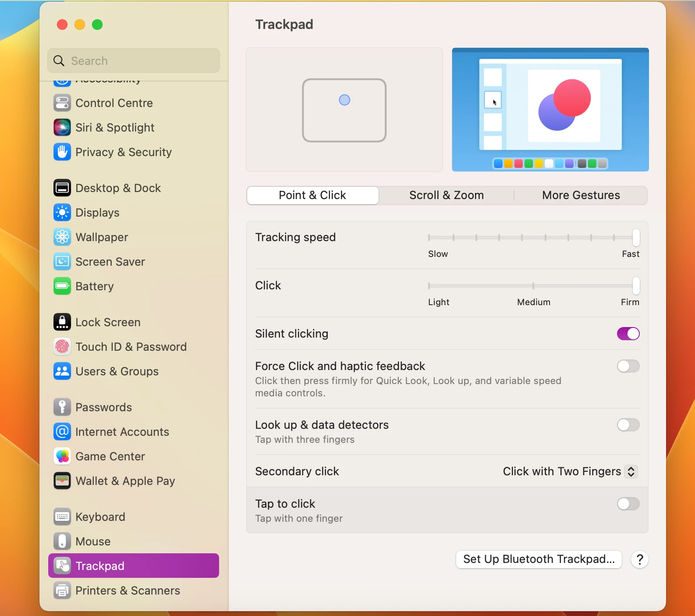695x616 pixels.
Task: Click the 'Slow' slider label
Action: coord(438,254)
